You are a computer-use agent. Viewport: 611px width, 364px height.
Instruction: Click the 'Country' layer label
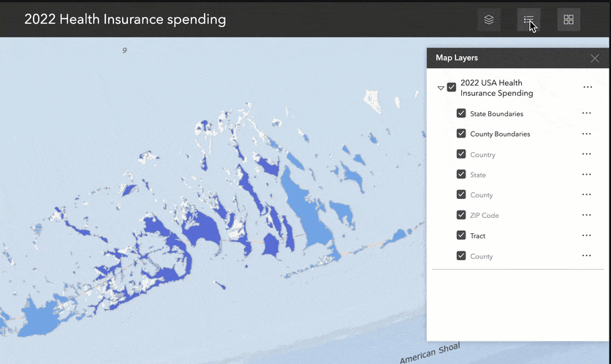(482, 155)
